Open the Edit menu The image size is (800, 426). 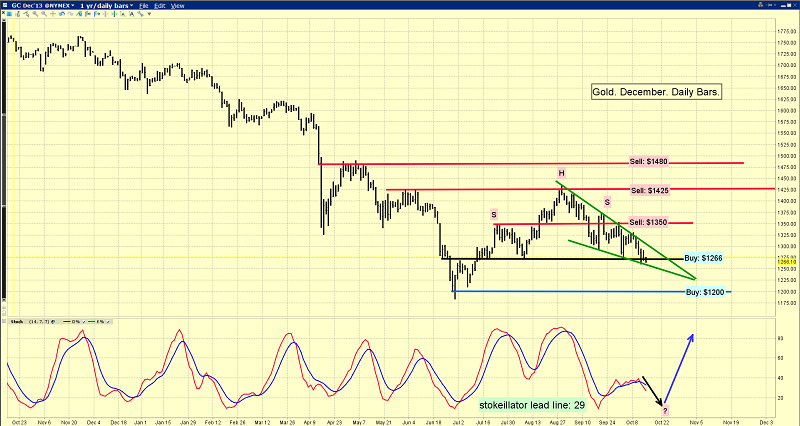pyautogui.click(x=160, y=6)
